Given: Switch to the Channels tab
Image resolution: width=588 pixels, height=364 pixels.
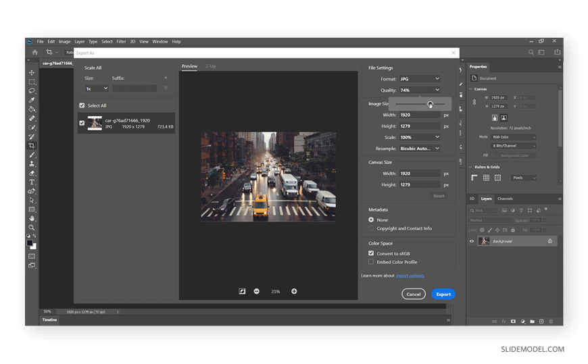Looking at the screenshot, I should click(x=505, y=199).
